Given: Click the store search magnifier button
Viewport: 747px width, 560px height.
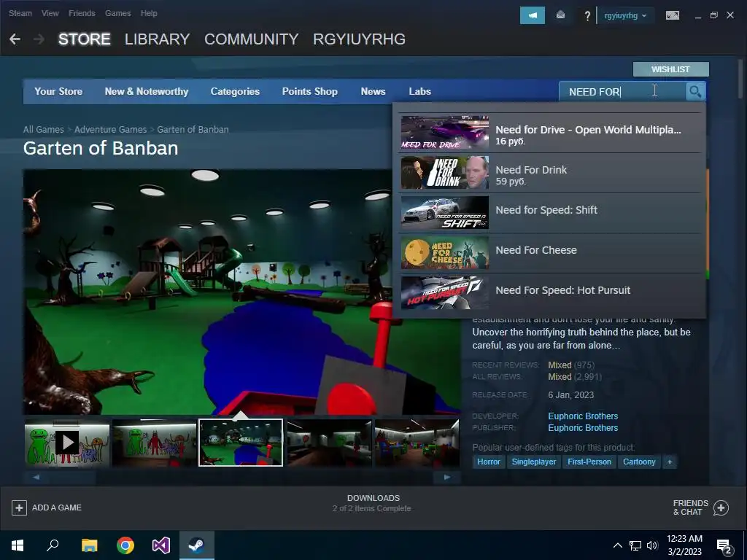Looking at the screenshot, I should coord(695,91).
